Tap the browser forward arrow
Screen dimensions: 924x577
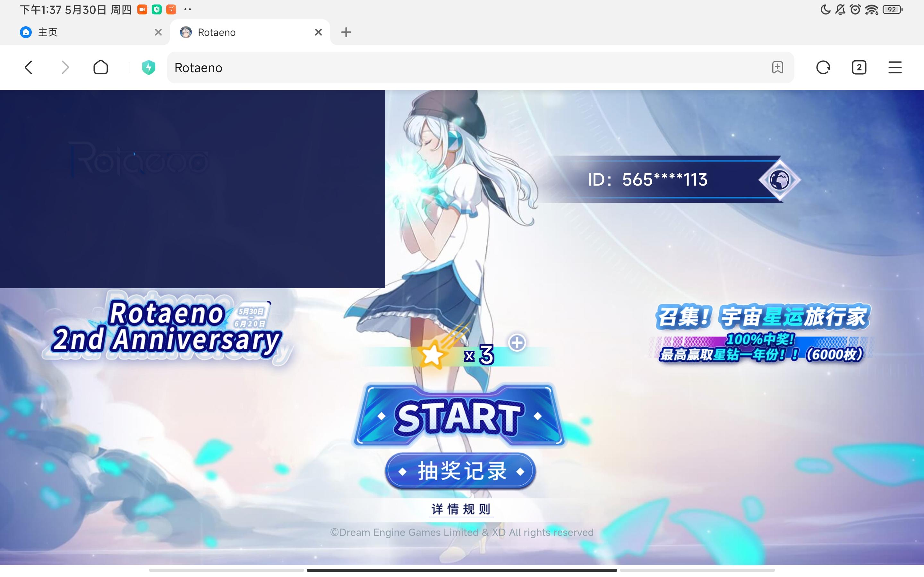coord(65,68)
